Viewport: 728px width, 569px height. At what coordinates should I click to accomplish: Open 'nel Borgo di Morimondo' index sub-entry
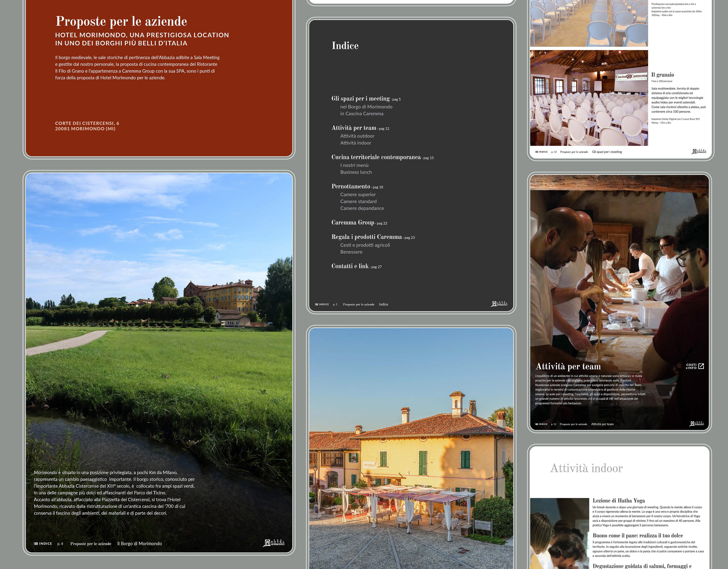point(366,107)
